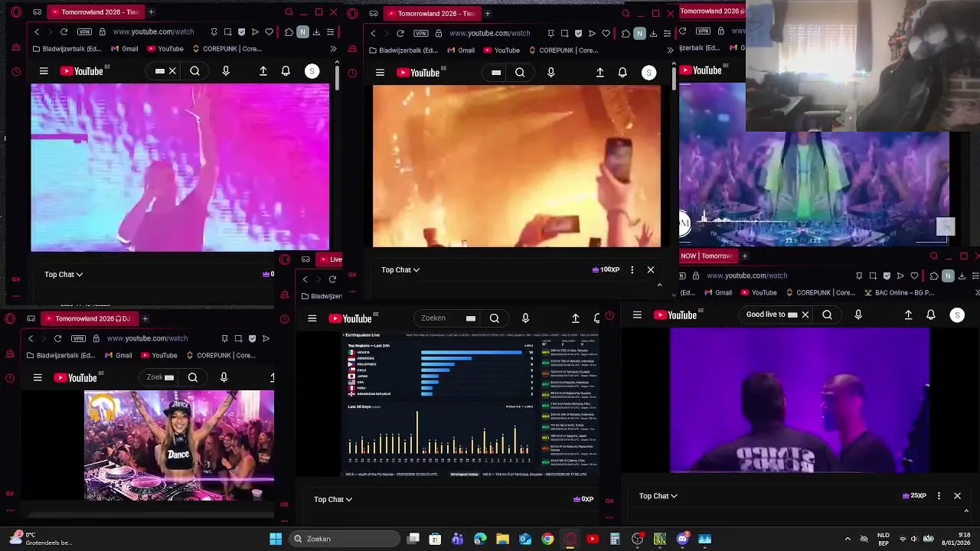Open Gmail bookmark in top-left window

(x=125, y=49)
